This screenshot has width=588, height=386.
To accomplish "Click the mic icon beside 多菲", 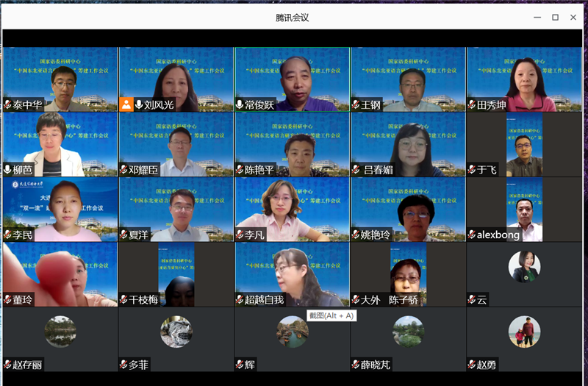I will (123, 365).
